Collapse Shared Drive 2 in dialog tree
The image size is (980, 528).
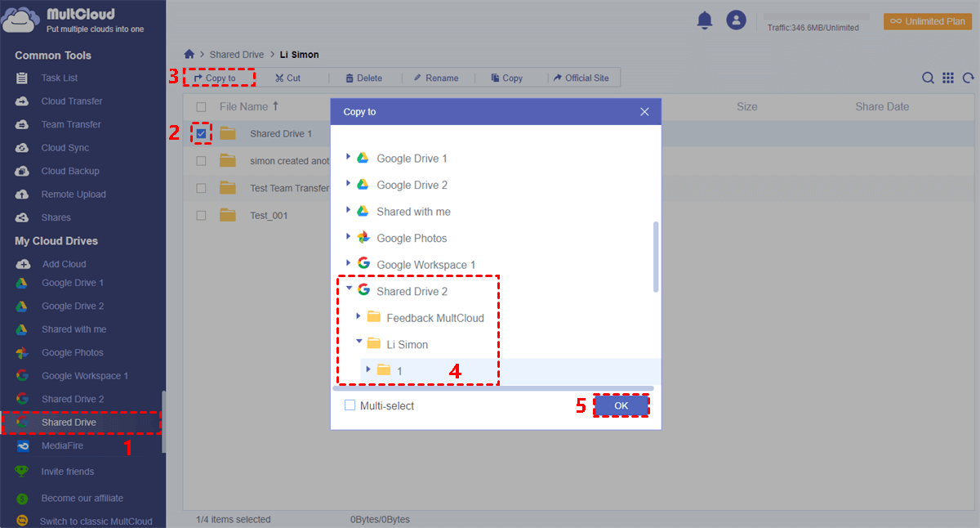pos(350,289)
